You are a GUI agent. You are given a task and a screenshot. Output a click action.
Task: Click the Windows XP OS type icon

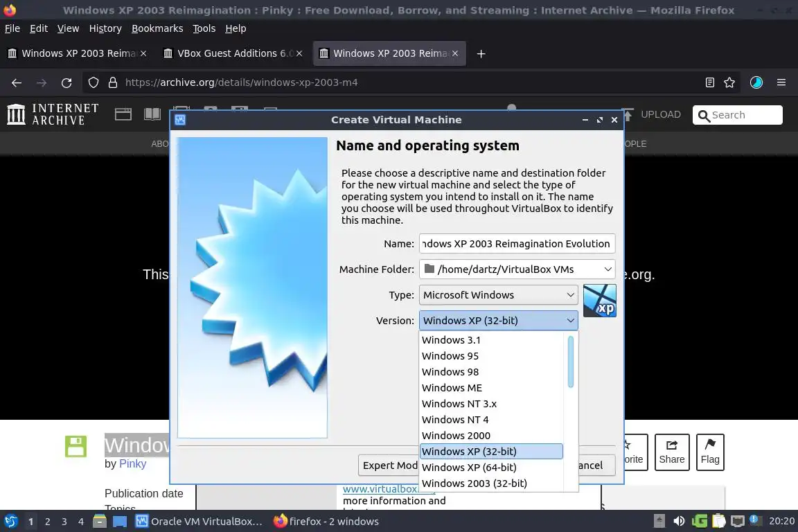[x=599, y=301]
